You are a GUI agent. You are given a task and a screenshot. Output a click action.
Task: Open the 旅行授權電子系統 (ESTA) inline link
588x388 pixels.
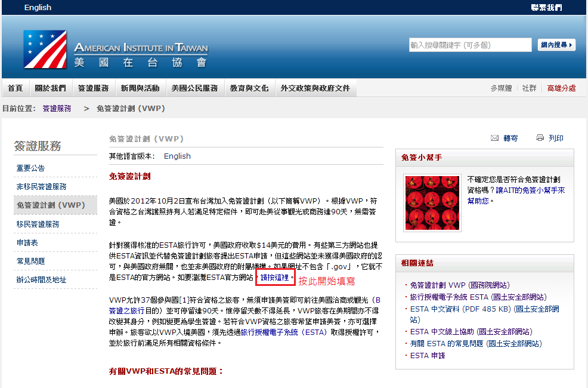pyautogui.click(x=284, y=332)
